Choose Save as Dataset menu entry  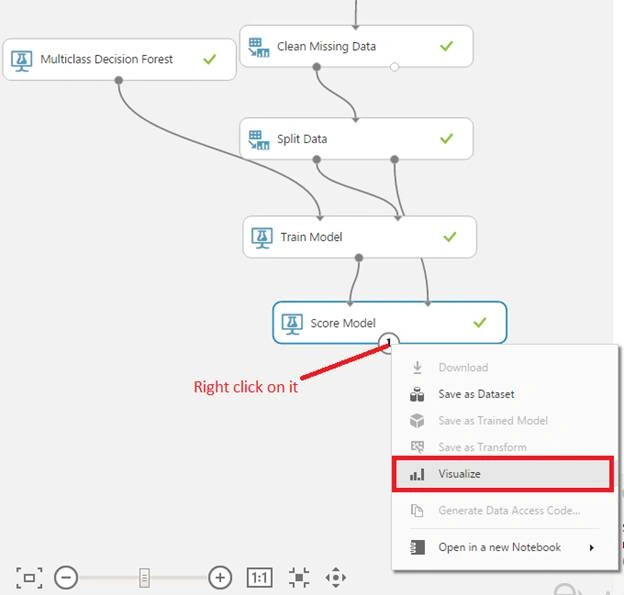[505, 394]
